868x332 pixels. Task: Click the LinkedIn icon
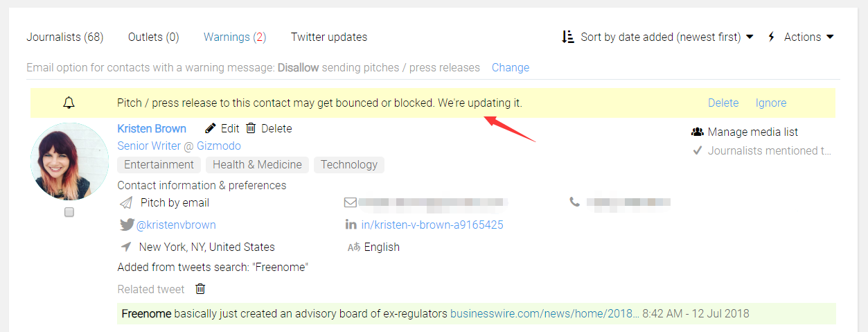pos(351,225)
